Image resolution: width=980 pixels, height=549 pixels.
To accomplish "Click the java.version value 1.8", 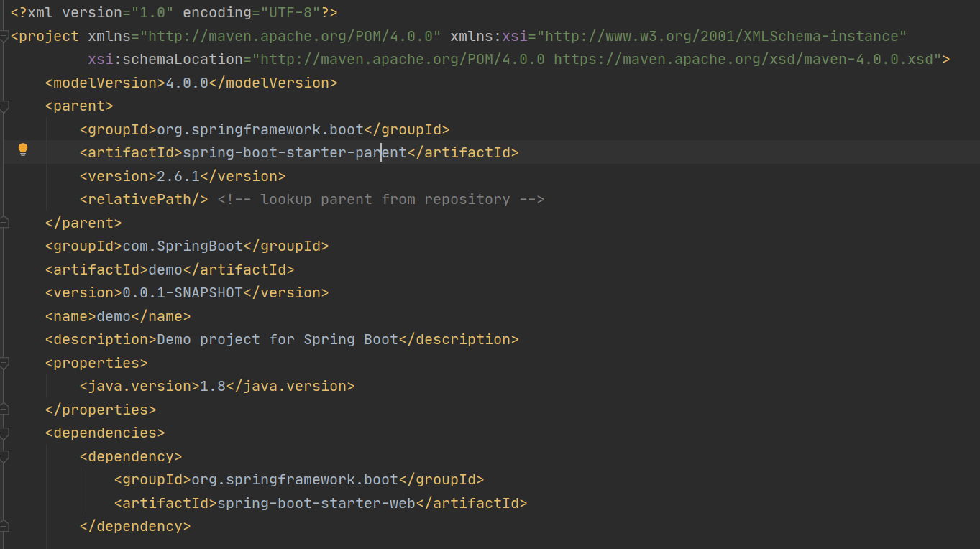I will (x=213, y=387).
